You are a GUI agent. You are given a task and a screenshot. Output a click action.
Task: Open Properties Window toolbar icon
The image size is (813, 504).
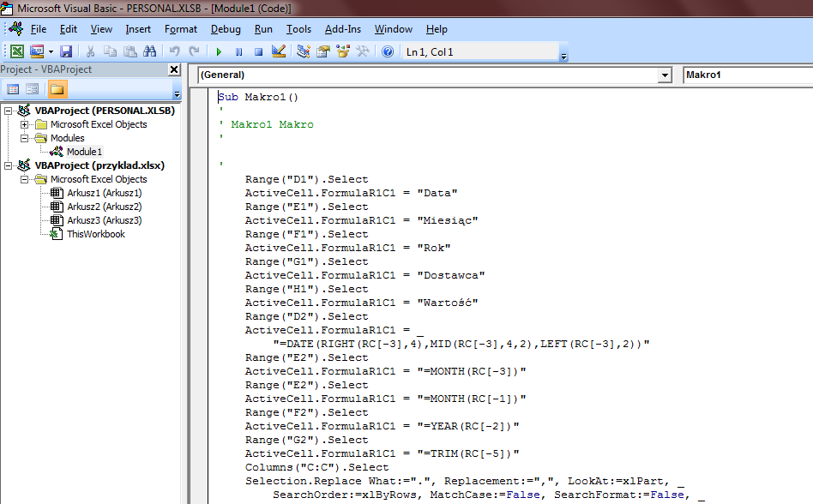tap(323, 51)
